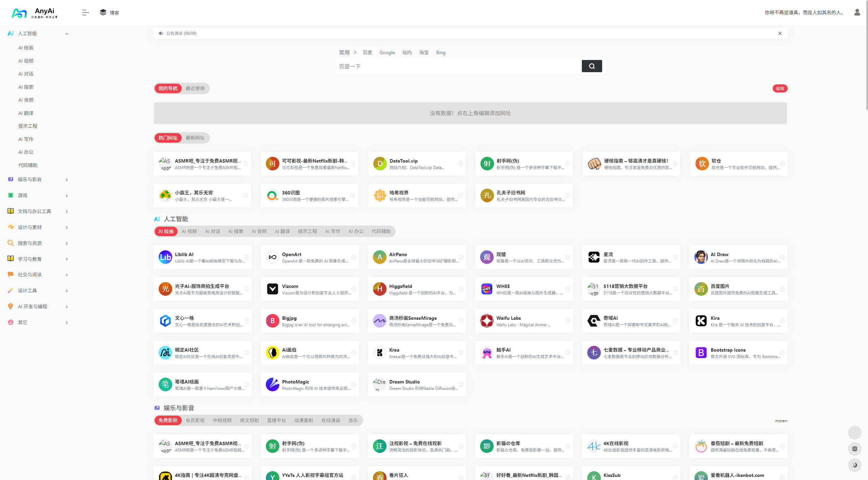Open the user account icon
The image size is (868, 480).
857,13
